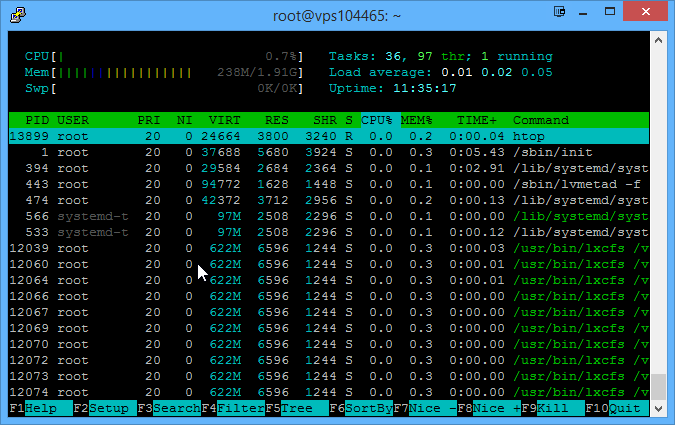
Task: Click Search in the function key bar
Action: coord(176,409)
